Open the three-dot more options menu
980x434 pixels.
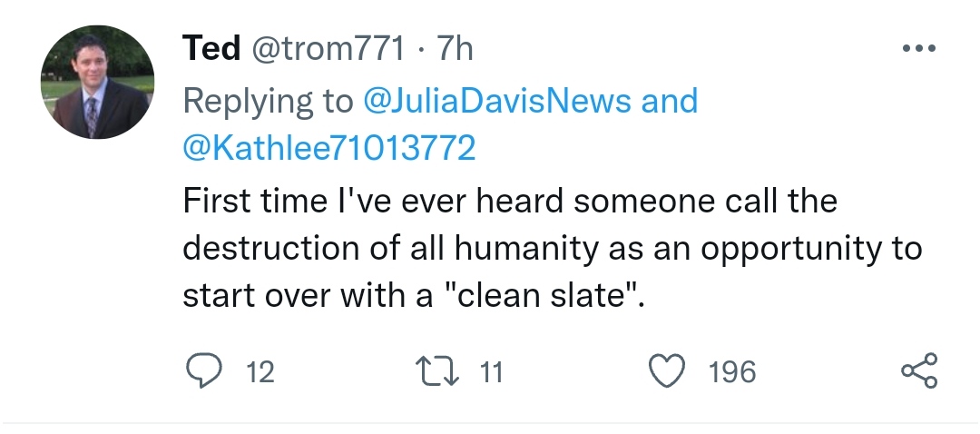pyautogui.click(x=917, y=49)
